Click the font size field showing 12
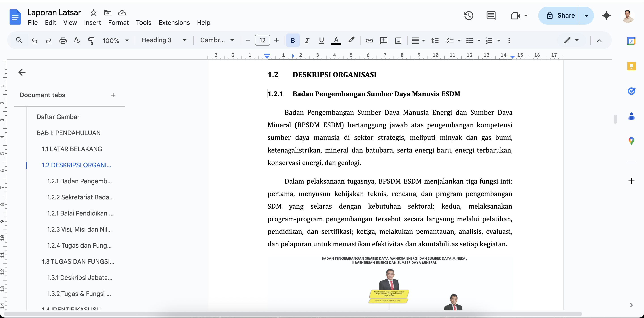 point(262,40)
